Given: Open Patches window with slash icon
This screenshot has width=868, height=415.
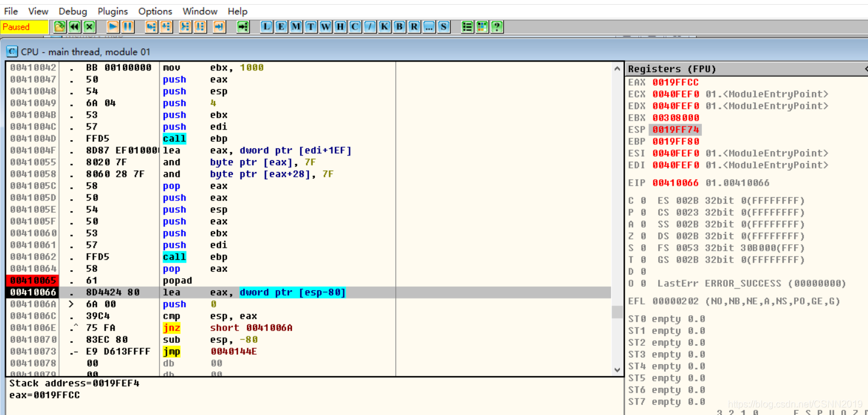Looking at the screenshot, I should pos(370,27).
